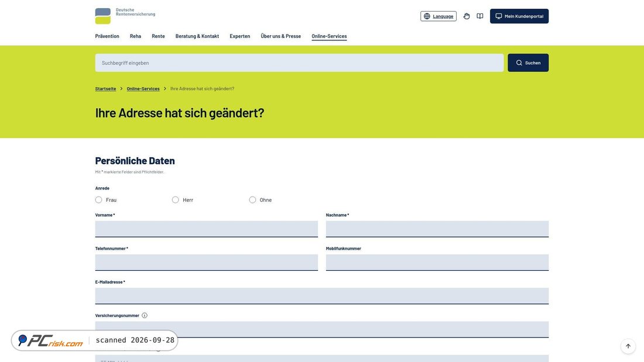Open the Reha menu
The width and height of the screenshot is (644, 362).
pos(136,36)
